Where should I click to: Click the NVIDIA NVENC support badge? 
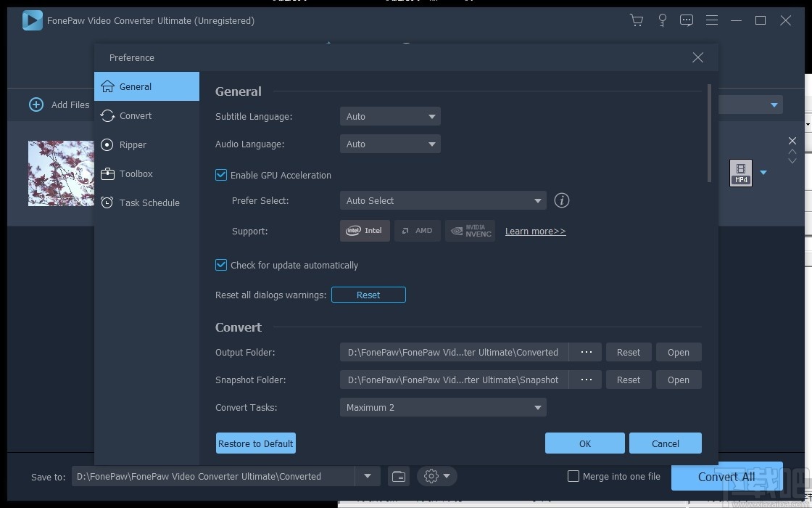click(470, 230)
